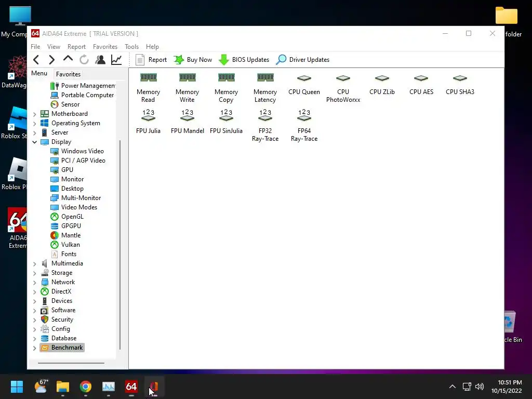Open Google Chrome from the taskbar
The width and height of the screenshot is (532, 399).
pos(86,387)
